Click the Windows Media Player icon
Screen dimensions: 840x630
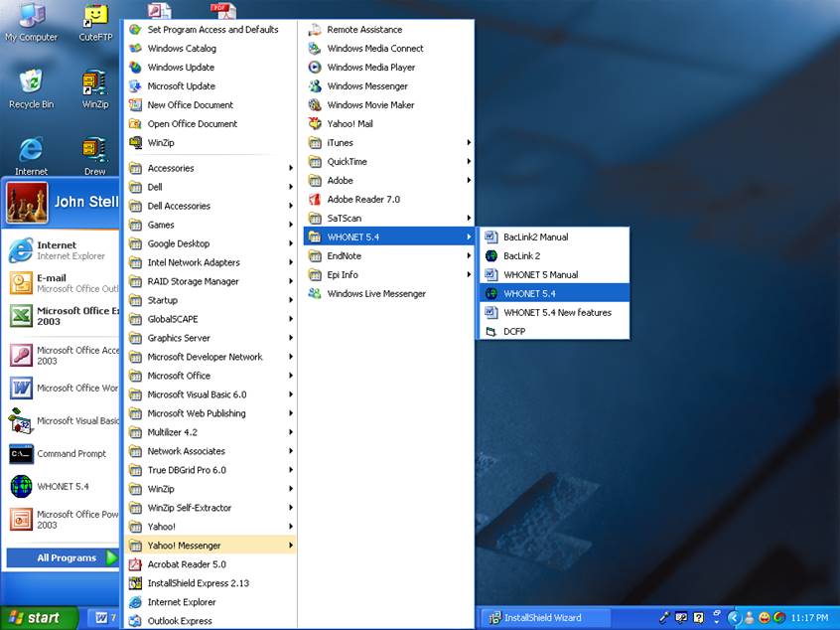316,68
